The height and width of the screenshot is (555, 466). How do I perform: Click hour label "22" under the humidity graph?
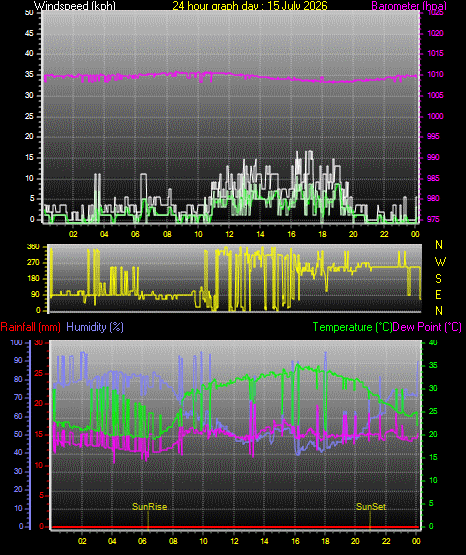coord(386,541)
